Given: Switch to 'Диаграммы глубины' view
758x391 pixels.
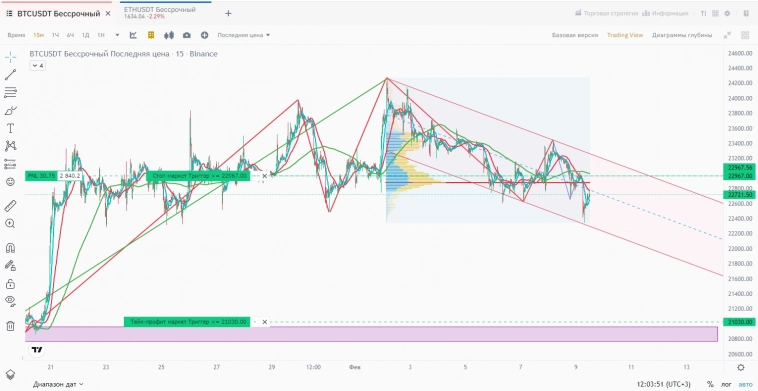Looking at the screenshot, I should [x=682, y=35].
